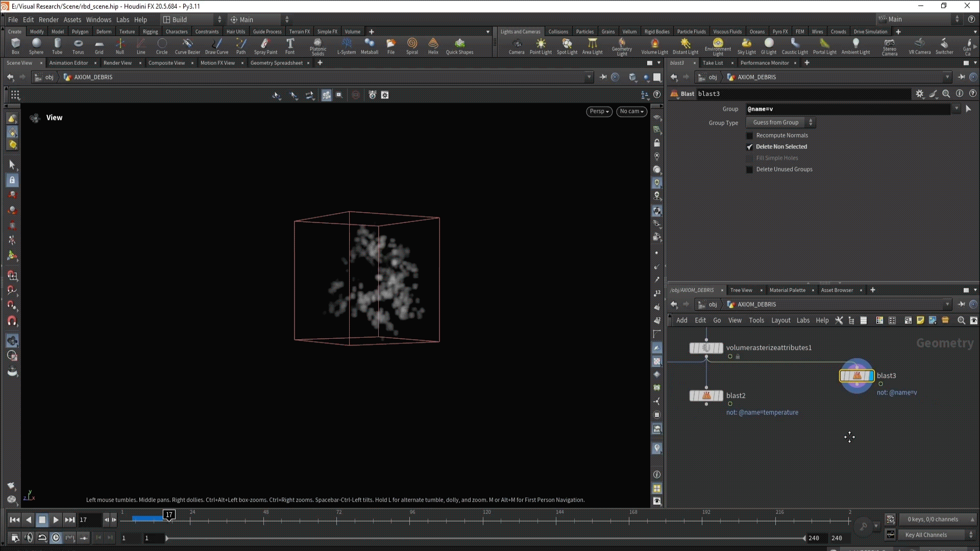Switch to Geometry Spreadsheet tab
980x551 pixels.
[276, 63]
